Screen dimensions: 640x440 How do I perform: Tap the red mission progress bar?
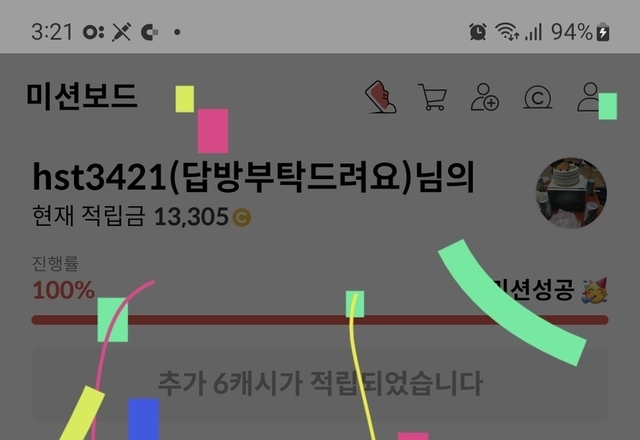pyautogui.click(x=320, y=320)
